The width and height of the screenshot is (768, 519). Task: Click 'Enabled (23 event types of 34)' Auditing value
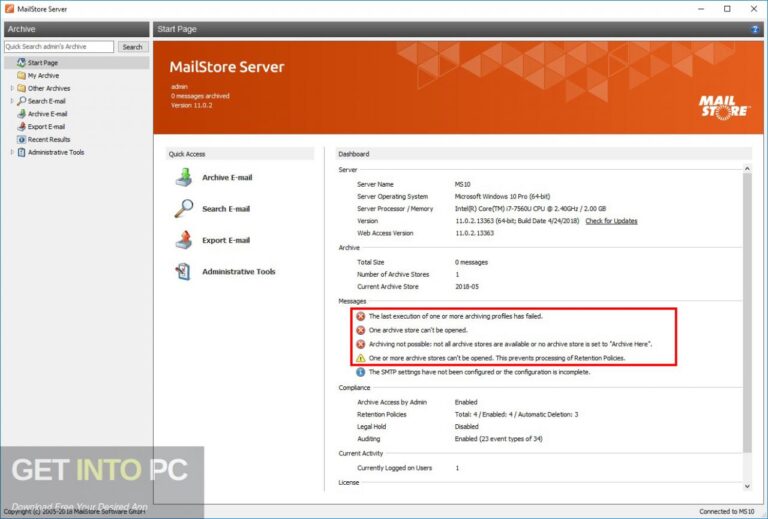click(x=498, y=439)
